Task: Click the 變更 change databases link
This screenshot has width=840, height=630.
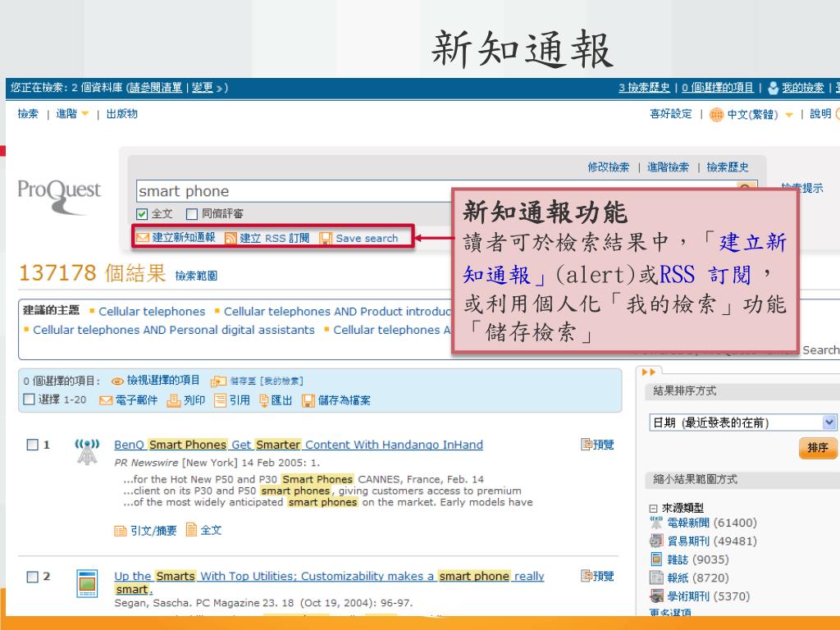Action: [x=203, y=87]
